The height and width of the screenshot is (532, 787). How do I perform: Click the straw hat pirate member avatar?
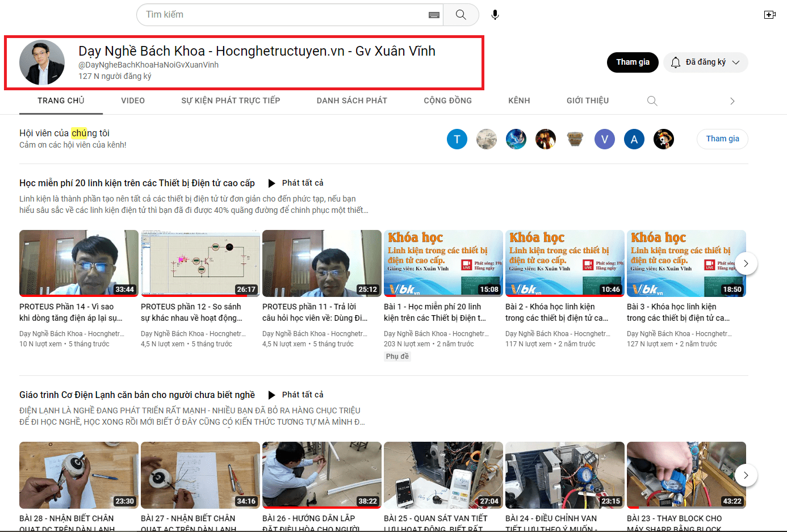664,139
